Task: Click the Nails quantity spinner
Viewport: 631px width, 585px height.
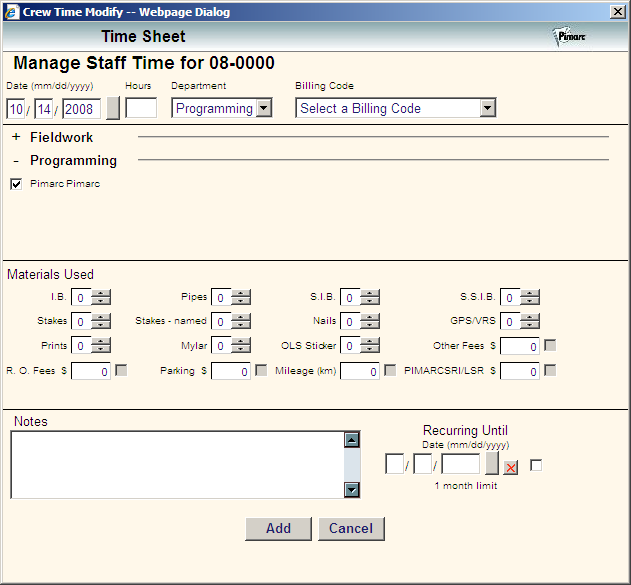Action: pos(370,321)
